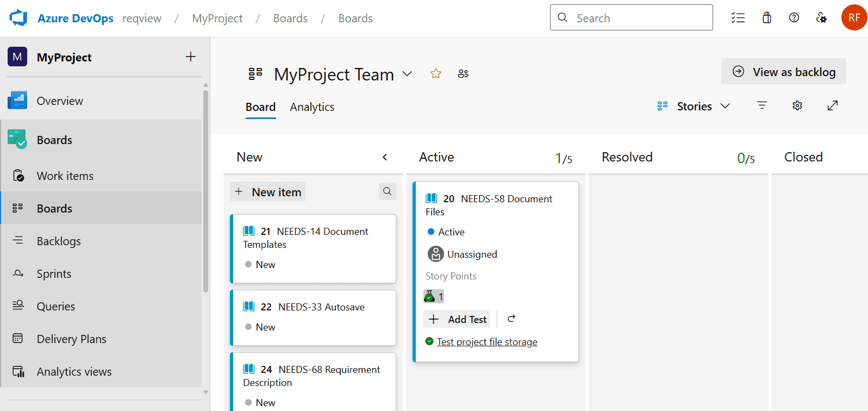
Task: Click the Azure DevOps title link
Action: pyautogui.click(x=76, y=18)
